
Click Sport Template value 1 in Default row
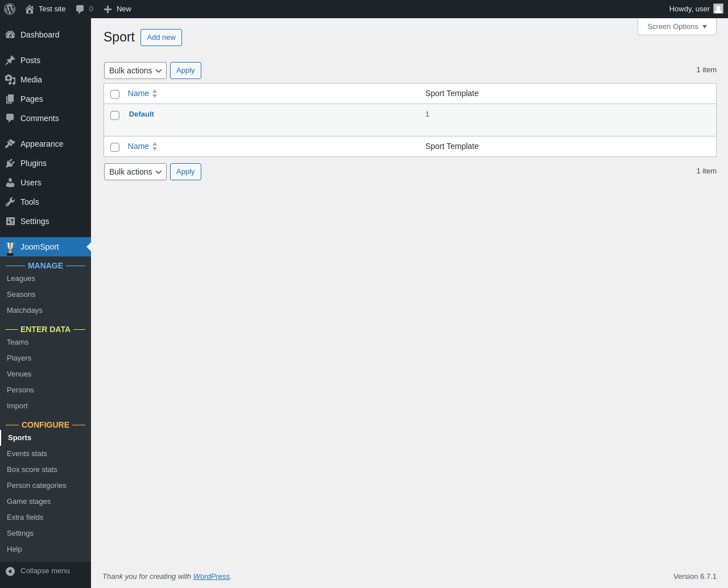point(427,114)
